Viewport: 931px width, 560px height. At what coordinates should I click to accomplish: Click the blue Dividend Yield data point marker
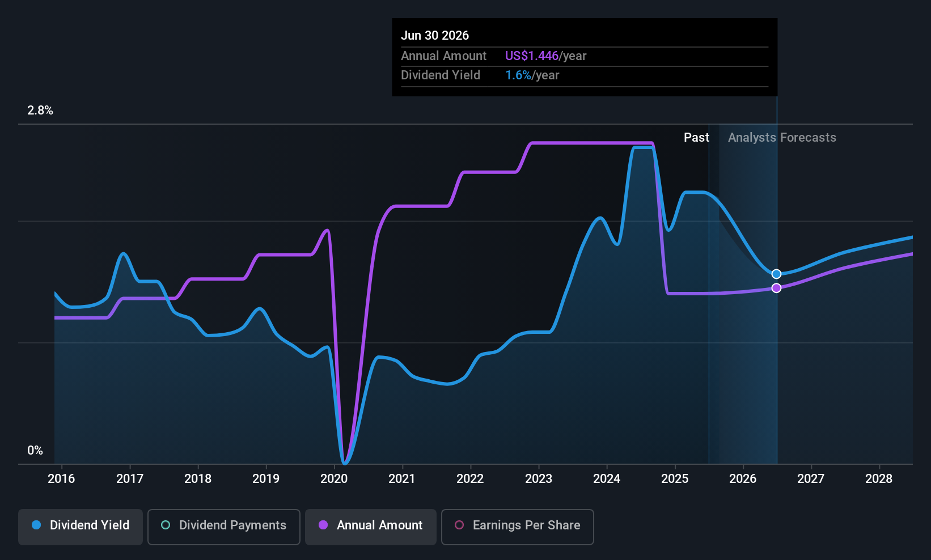coord(776,274)
